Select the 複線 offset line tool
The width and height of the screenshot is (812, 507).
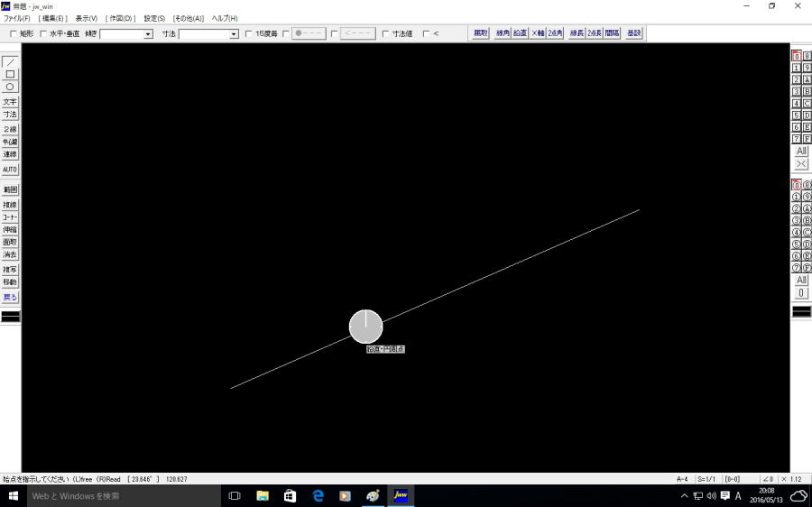(x=10, y=205)
